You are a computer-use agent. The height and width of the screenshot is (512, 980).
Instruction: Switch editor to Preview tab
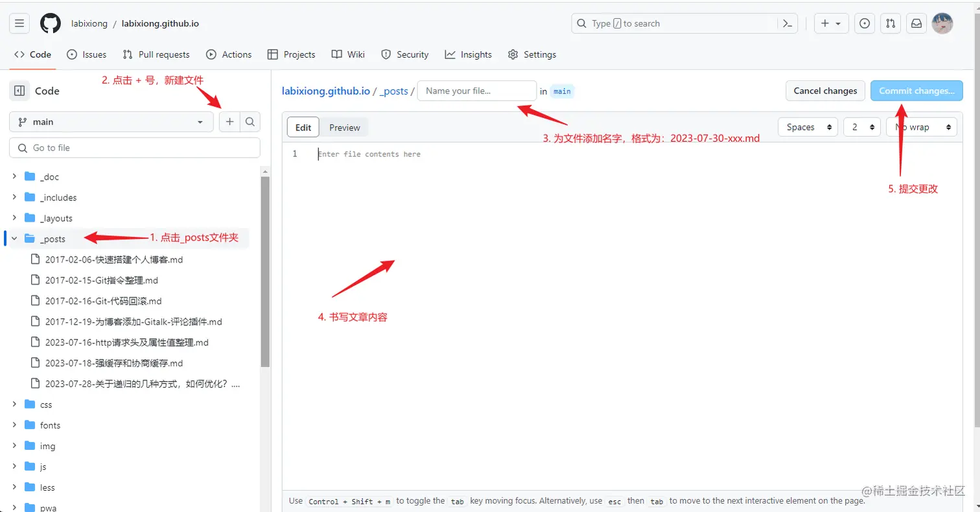(x=344, y=128)
